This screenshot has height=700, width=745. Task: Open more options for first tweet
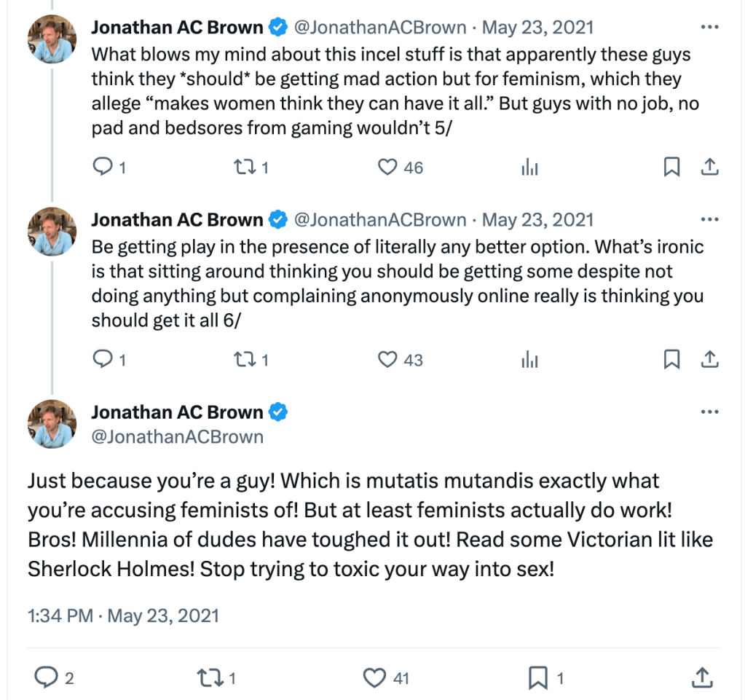tap(709, 28)
